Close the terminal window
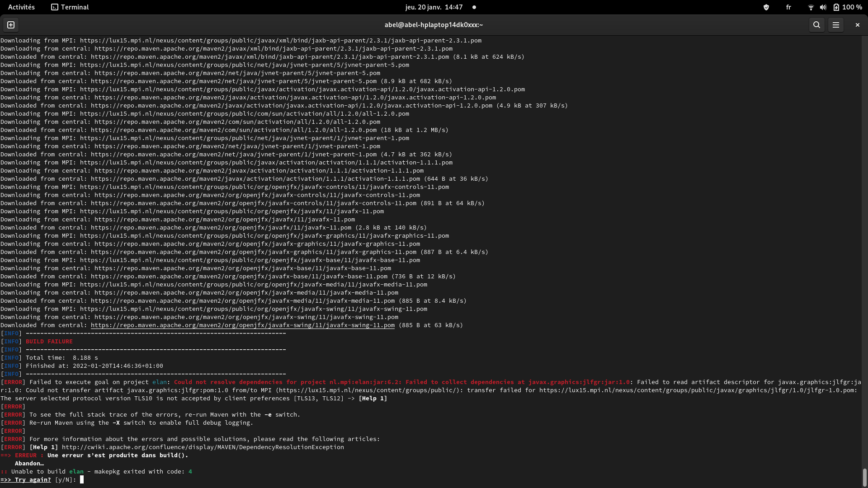 click(x=857, y=25)
